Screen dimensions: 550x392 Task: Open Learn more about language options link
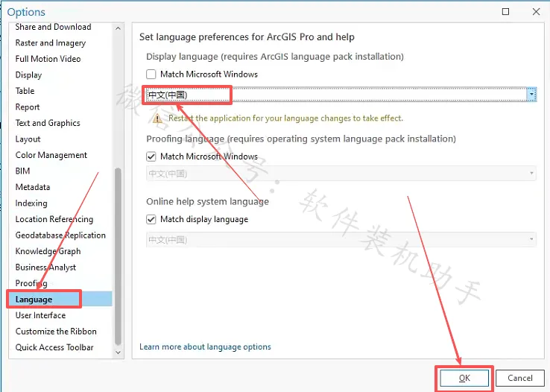[205, 347]
